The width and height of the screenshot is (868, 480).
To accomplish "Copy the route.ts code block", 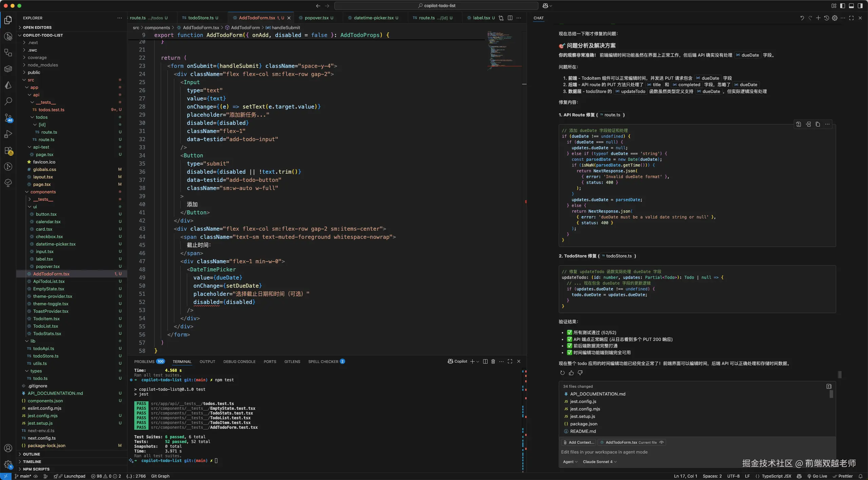I will click(818, 124).
